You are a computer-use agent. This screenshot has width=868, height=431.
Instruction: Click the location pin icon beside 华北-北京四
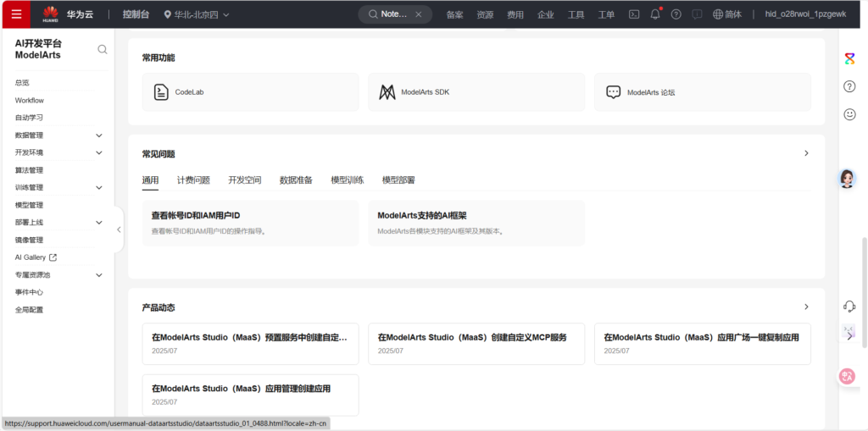coord(168,14)
